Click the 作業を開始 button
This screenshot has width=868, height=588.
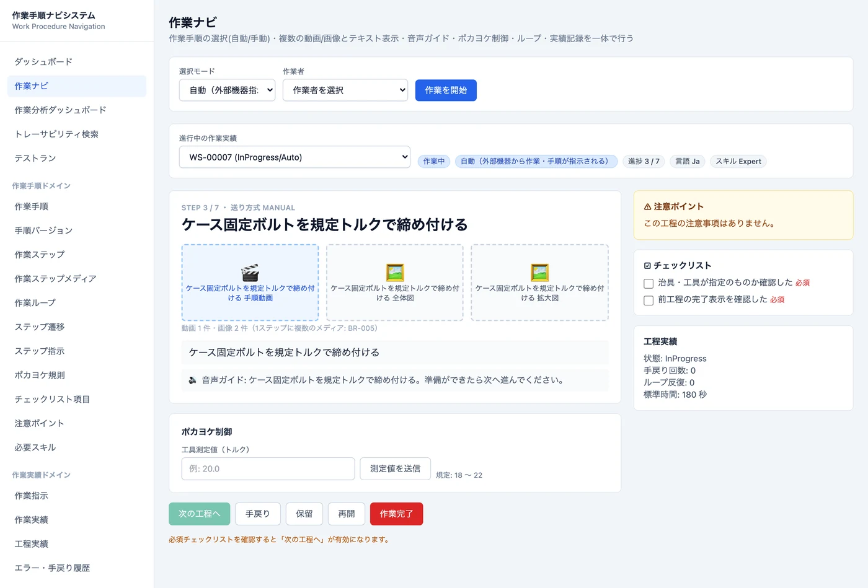(446, 90)
